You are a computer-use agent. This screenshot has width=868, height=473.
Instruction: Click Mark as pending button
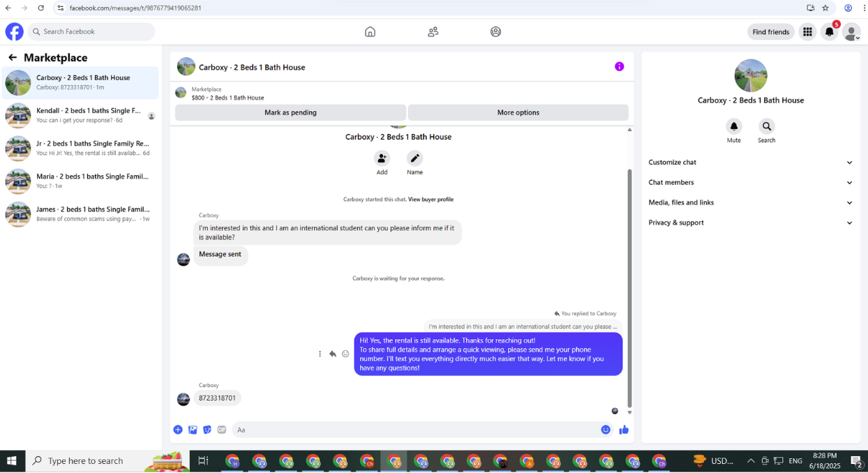(x=290, y=112)
